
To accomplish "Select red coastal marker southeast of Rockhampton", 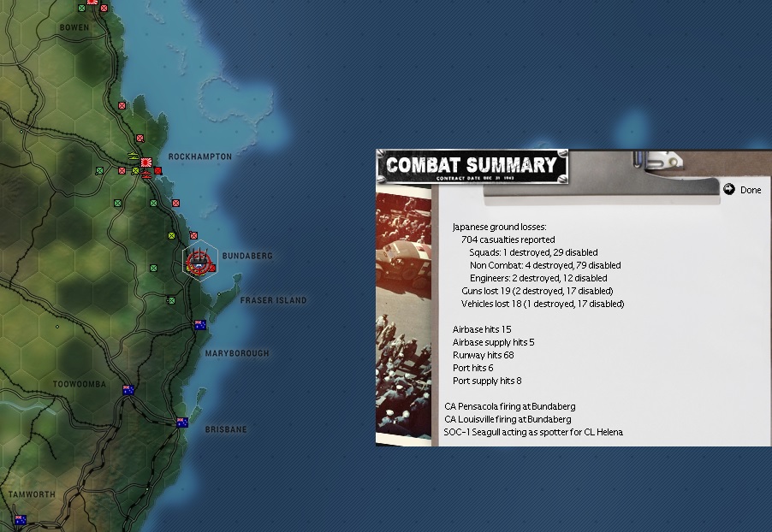I will pos(175,203).
